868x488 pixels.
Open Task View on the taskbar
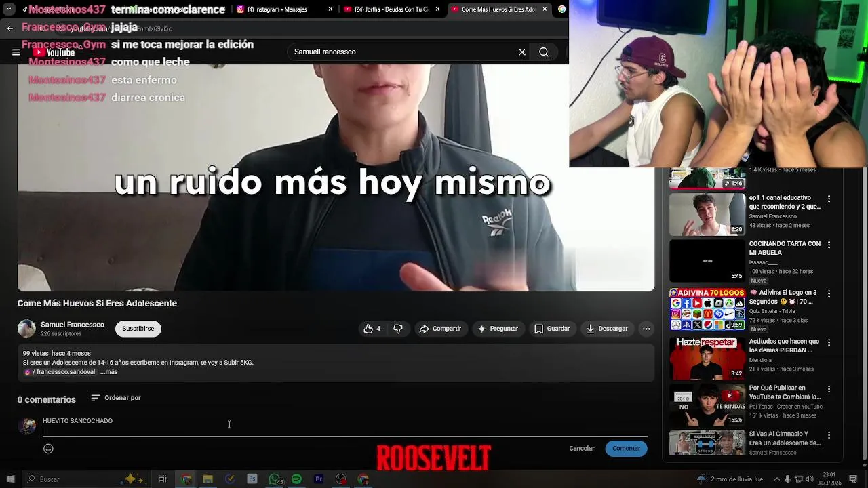coord(163,479)
